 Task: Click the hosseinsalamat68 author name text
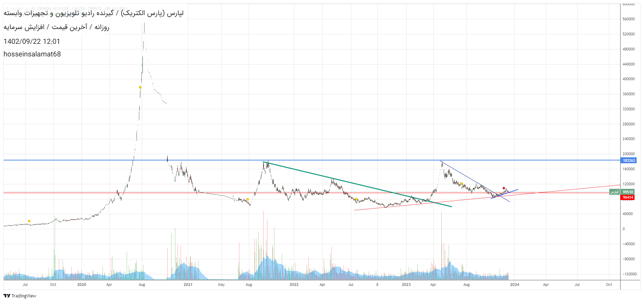32,54
